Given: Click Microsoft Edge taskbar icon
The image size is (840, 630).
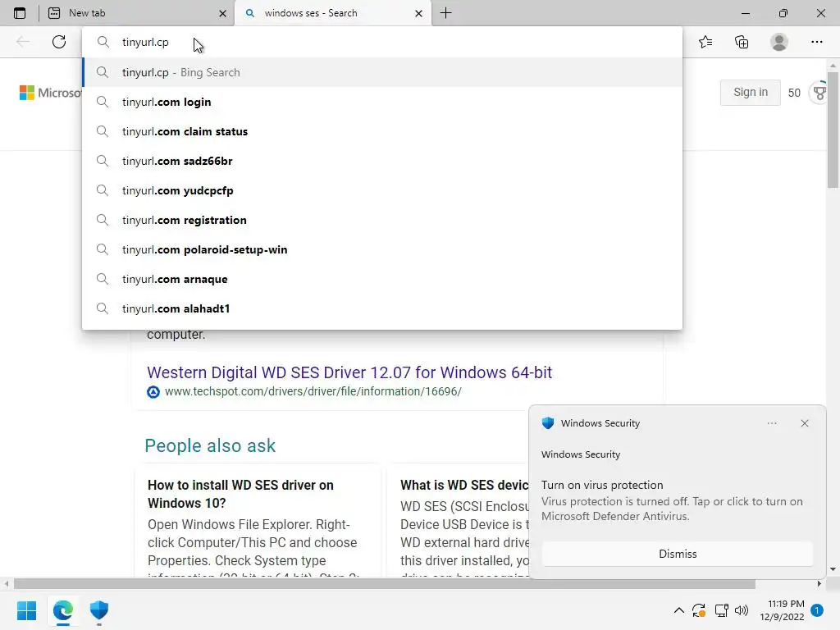Looking at the screenshot, I should (x=63, y=610).
